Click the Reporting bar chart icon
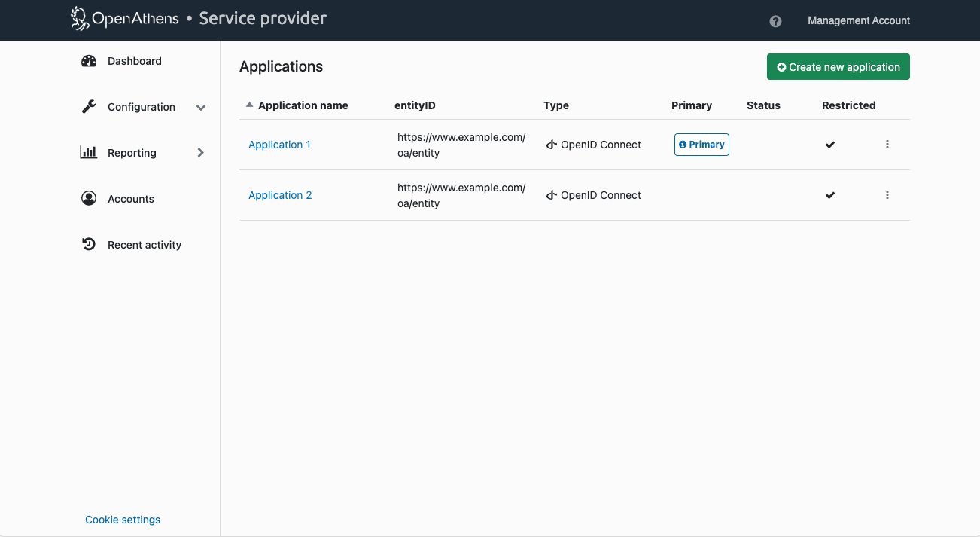Screen dimensions: 980x537 pos(89,153)
